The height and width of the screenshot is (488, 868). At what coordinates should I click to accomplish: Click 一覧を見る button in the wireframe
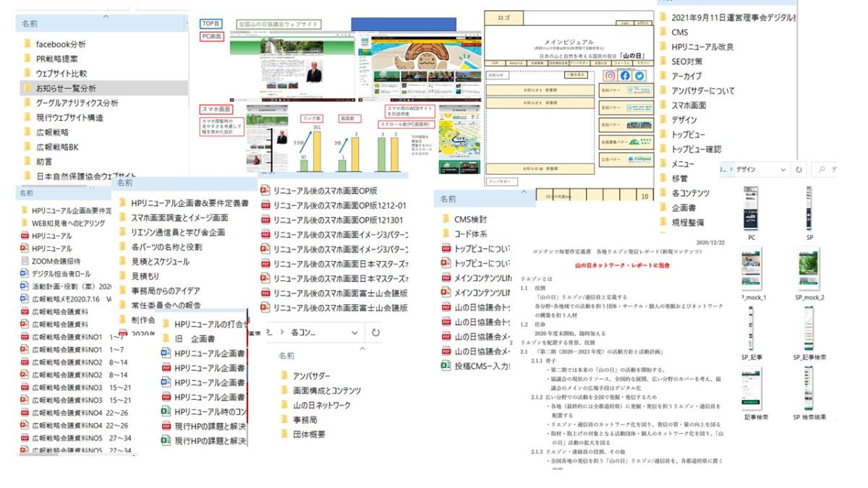pos(574,74)
